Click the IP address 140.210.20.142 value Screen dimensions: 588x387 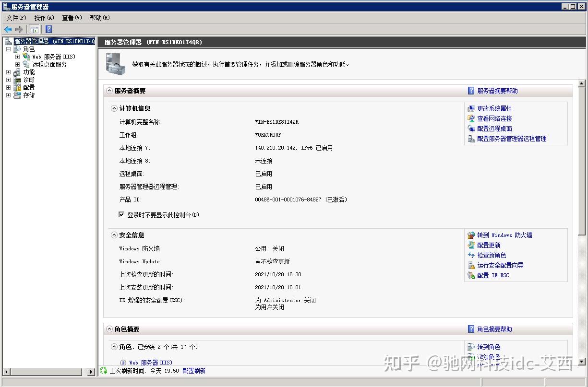click(x=276, y=148)
